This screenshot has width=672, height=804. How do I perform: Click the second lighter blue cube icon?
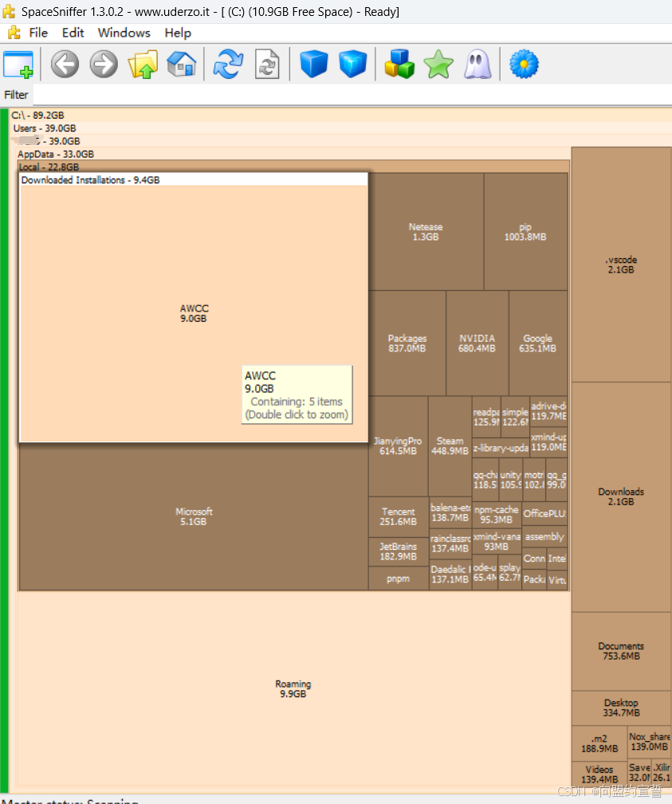click(x=353, y=64)
